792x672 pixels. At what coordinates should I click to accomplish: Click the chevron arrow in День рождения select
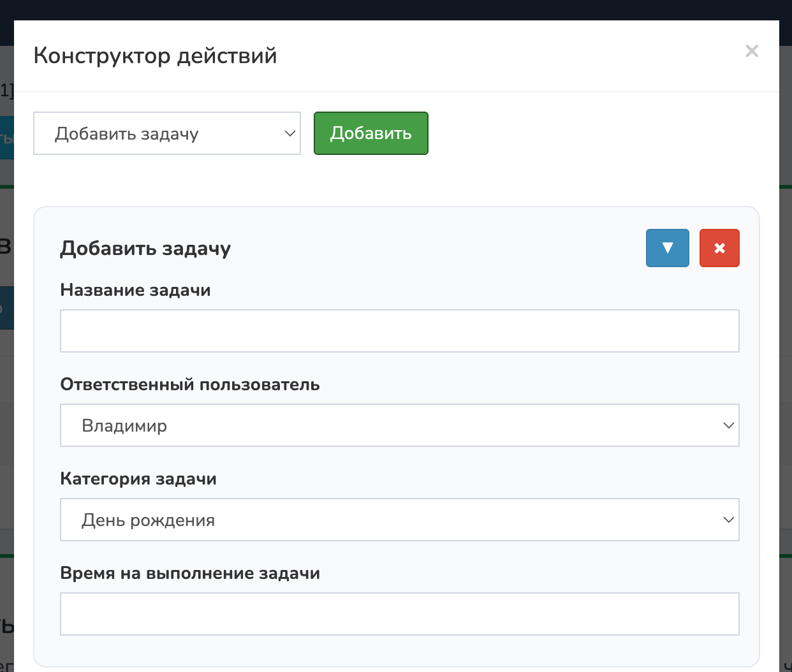pyautogui.click(x=728, y=520)
